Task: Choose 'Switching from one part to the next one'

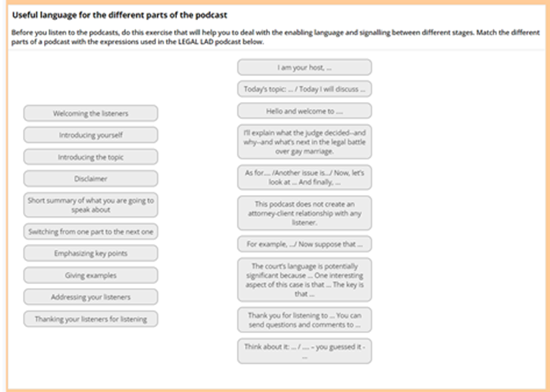Action: click(x=91, y=231)
